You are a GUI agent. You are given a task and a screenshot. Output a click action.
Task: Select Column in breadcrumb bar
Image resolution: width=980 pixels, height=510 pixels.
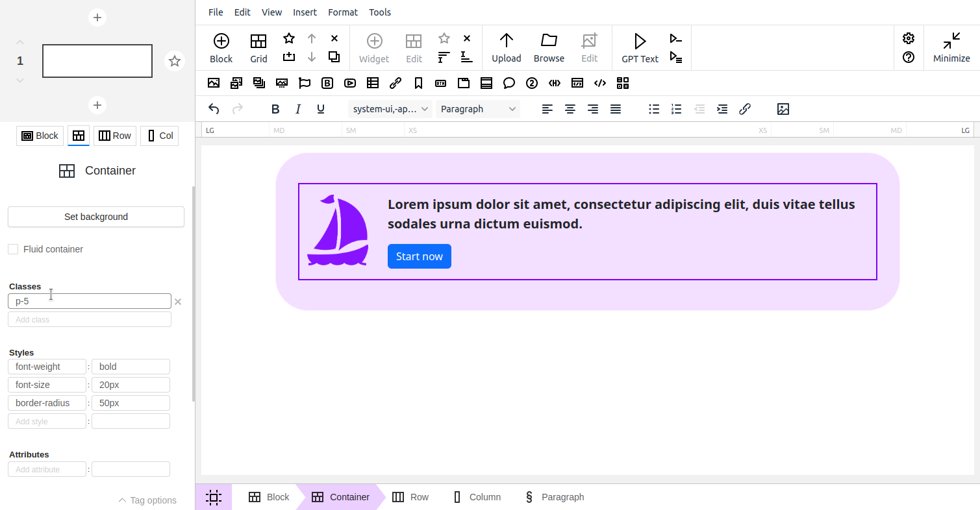tap(477, 497)
